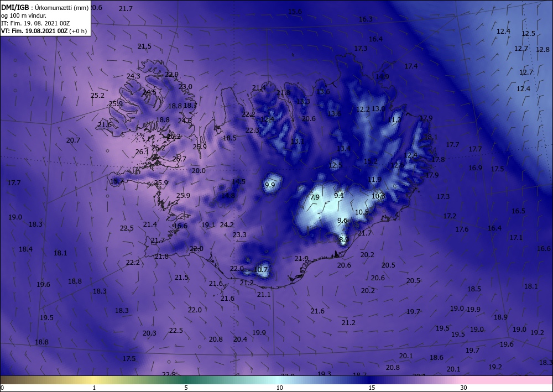The height and width of the screenshot is (392, 553).
Task: Click the 16.9 value east of the island
Action: coord(475,168)
